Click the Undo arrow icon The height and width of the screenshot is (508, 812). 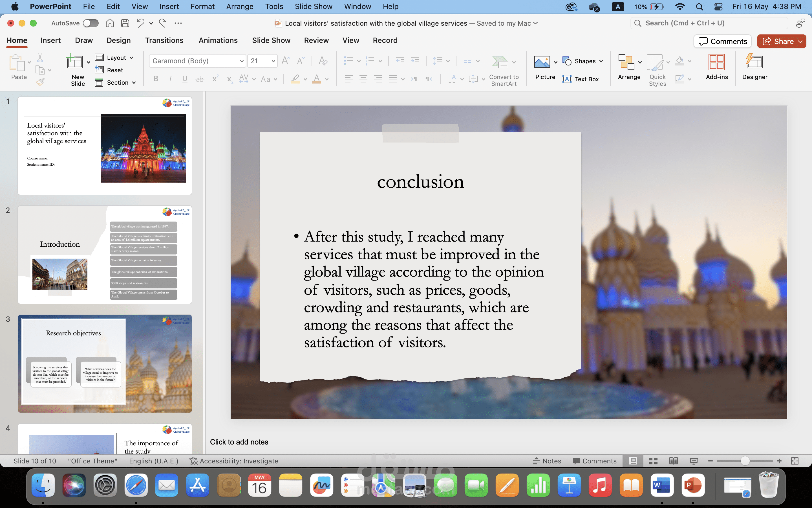(x=141, y=23)
